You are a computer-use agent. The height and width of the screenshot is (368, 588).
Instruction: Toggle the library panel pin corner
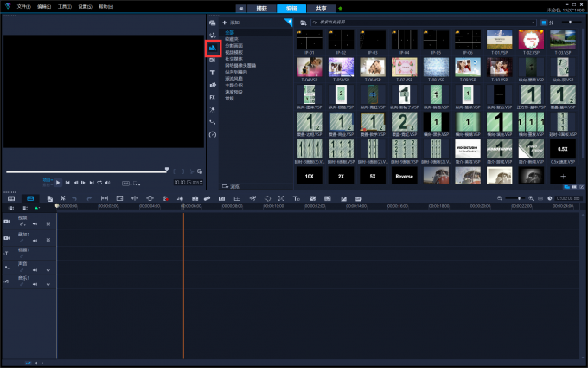(288, 22)
